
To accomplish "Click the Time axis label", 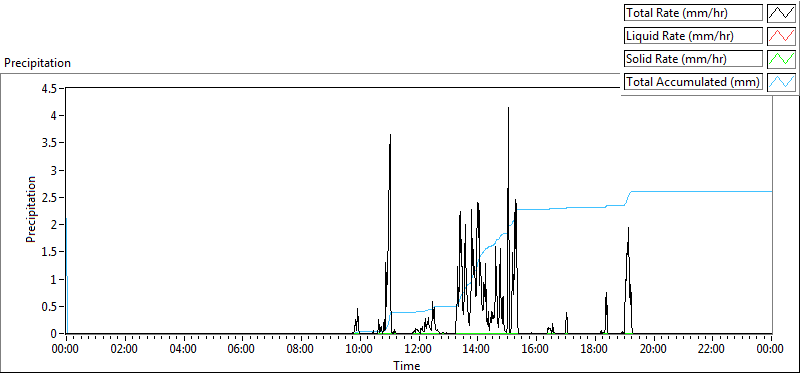I will coord(407,365).
